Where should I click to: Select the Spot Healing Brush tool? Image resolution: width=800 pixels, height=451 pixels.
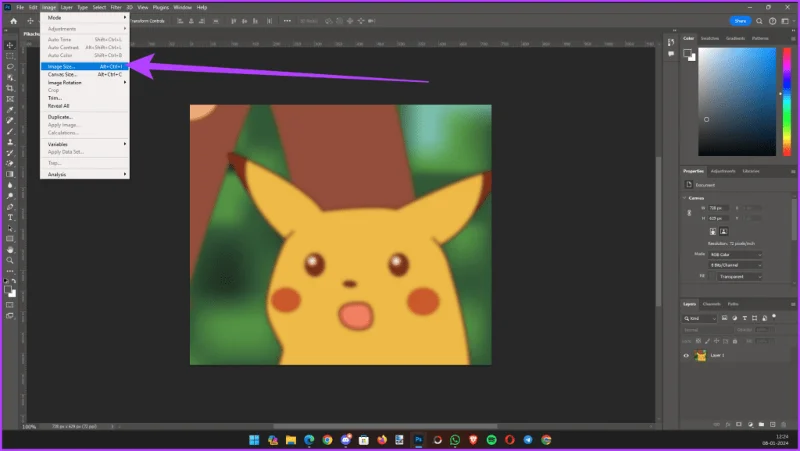pos(10,120)
